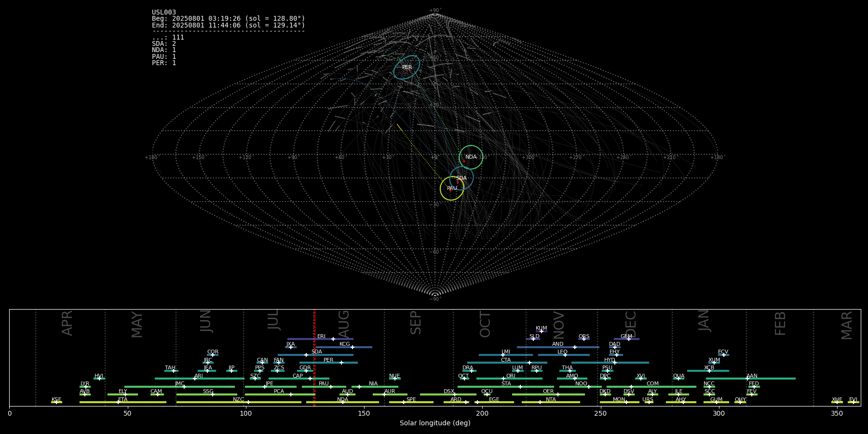Click the 'Solar longitude (deg)' axis label

(x=435, y=423)
